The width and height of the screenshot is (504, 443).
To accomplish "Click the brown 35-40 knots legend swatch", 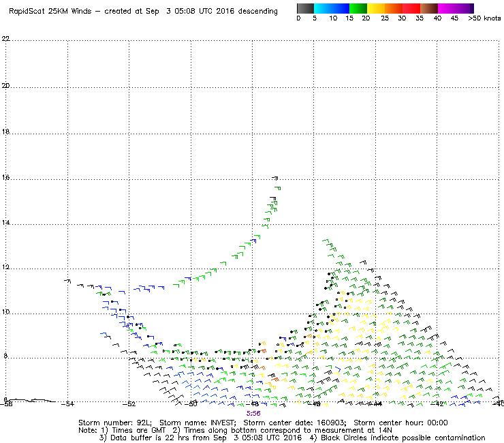I will click(x=429, y=8).
